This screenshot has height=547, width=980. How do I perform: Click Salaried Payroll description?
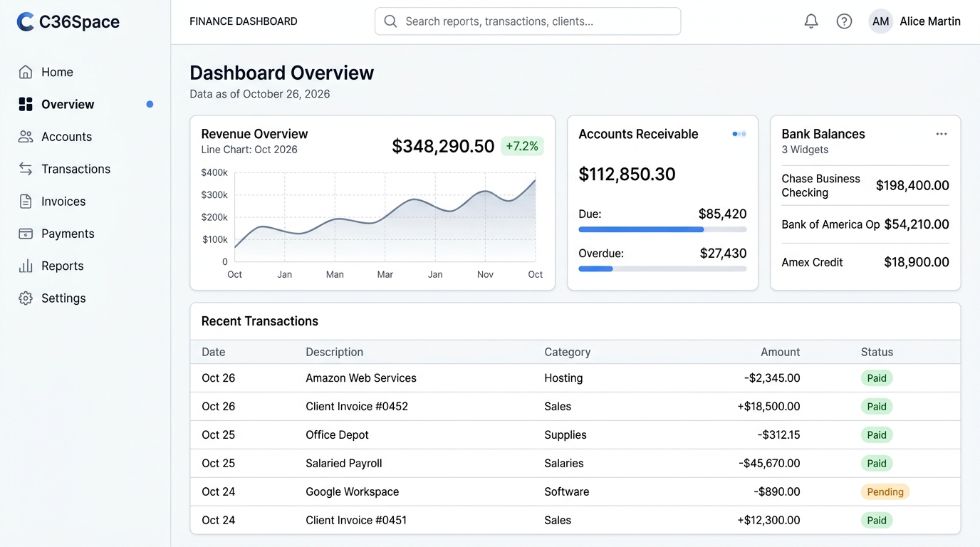[344, 463]
